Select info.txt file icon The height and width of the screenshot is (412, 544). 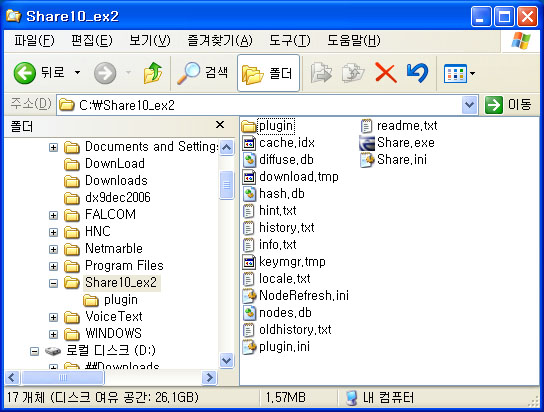[249, 245]
